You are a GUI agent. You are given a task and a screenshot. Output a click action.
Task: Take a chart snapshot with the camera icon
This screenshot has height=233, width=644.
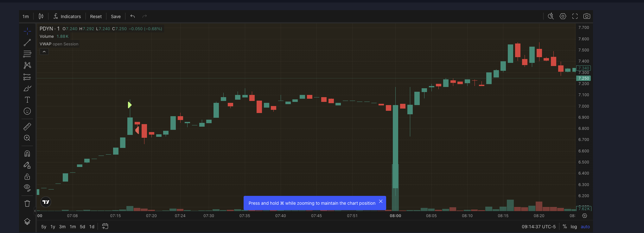(x=587, y=16)
